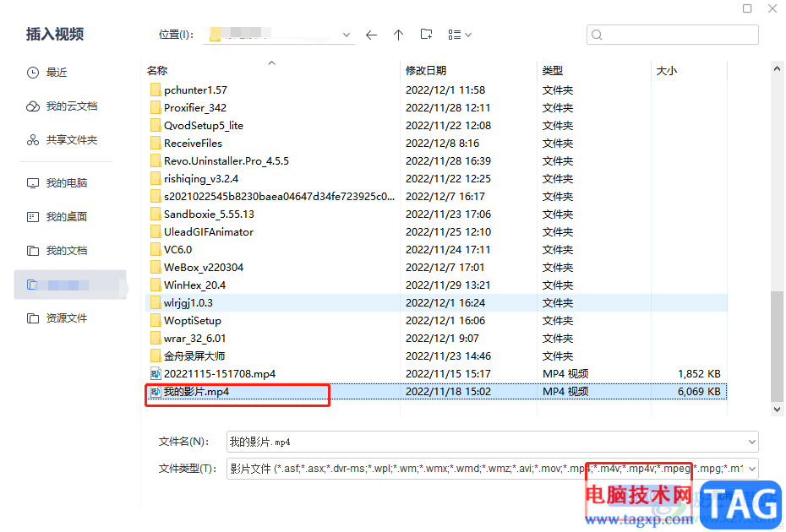Expand the location path dropdown

tap(347, 35)
